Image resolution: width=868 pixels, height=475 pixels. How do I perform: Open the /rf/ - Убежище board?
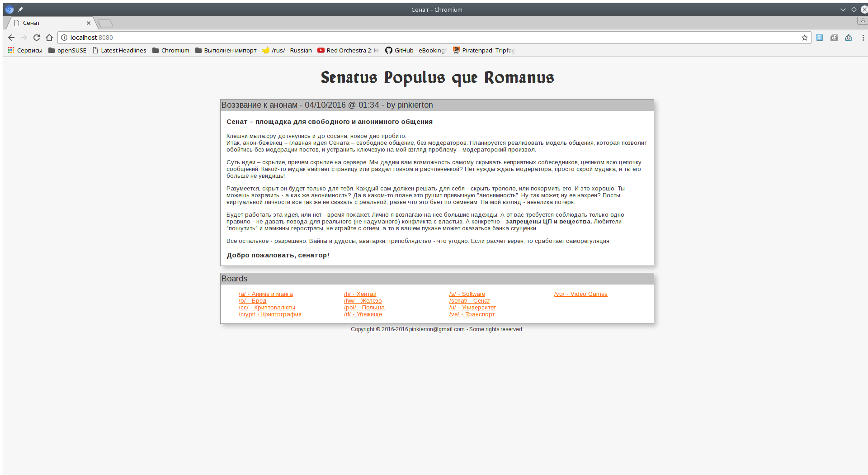coord(363,314)
